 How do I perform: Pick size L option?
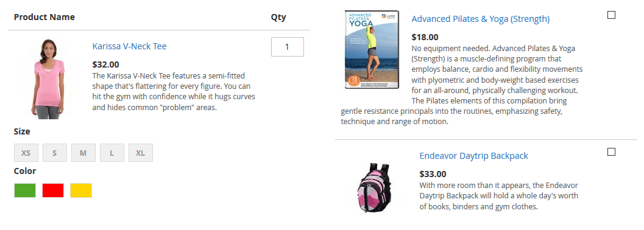pos(111,153)
